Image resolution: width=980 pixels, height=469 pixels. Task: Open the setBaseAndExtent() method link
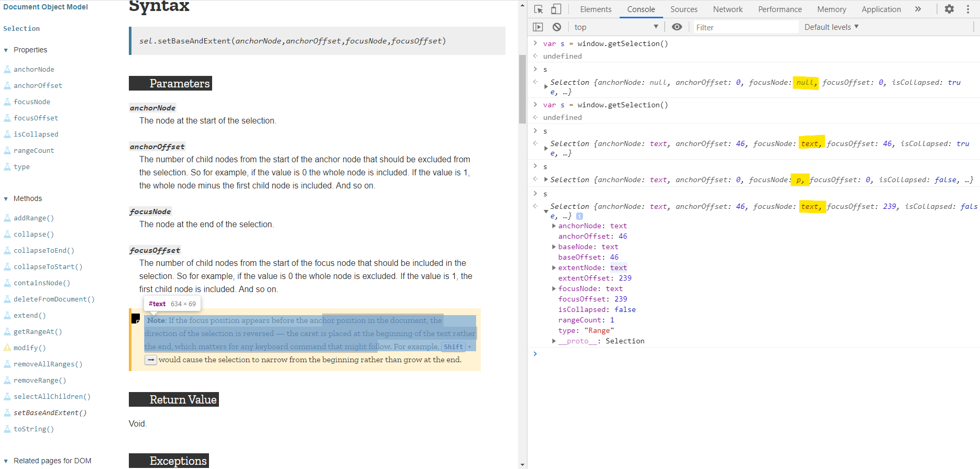[x=50, y=413]
